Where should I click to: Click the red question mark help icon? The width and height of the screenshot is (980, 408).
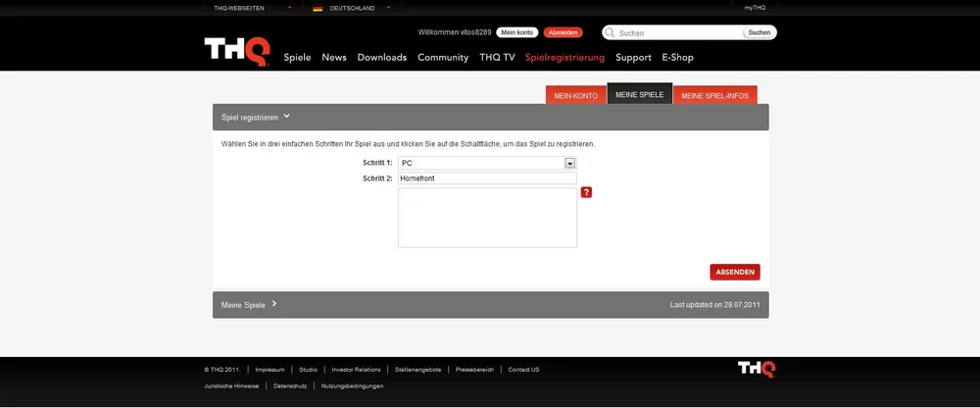tap(586, 192)
